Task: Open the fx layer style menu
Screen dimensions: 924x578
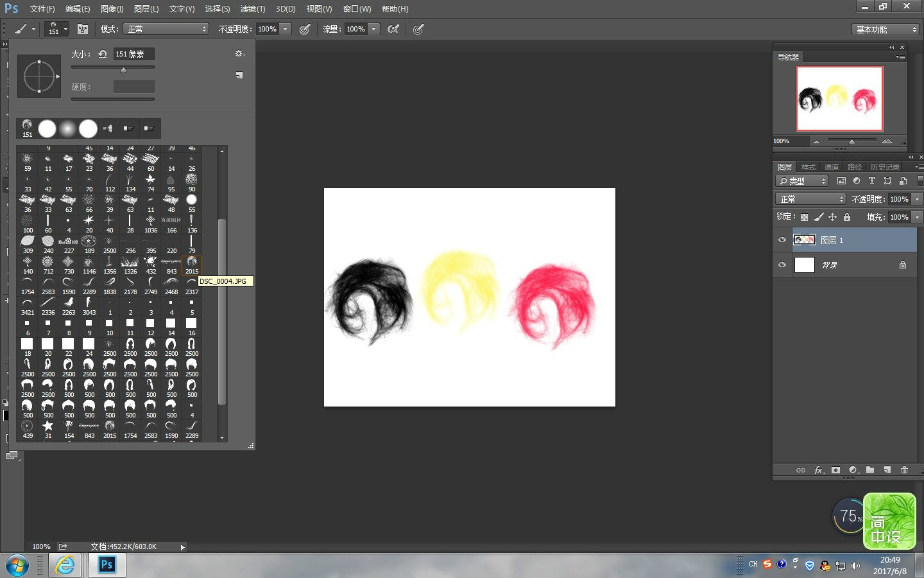Action: tap(819, 470)
